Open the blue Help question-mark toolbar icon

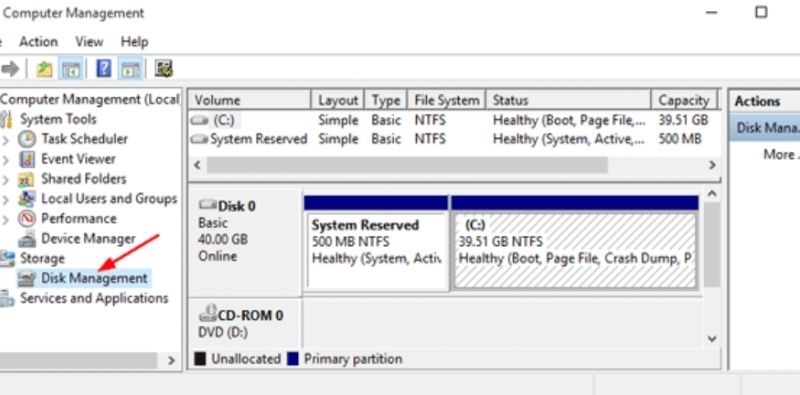(104, 68)
